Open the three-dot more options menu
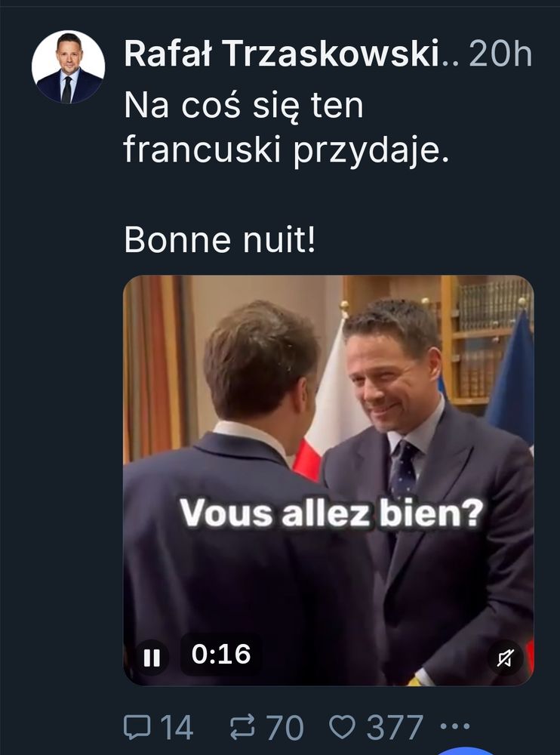The height and width of the screenshot is (755, 560). [x=454, y=726]
